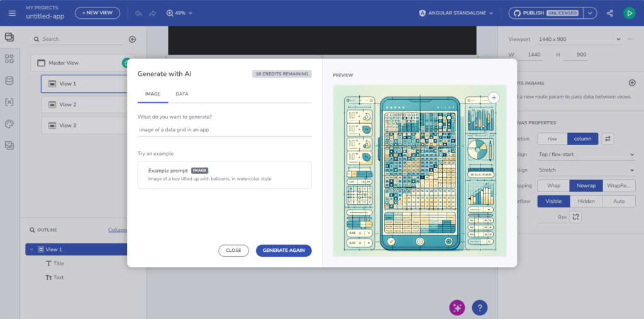Click the untitled-app project name
Image resolution: width=644 pixels, height=319 pixels.
coord(45,16)
